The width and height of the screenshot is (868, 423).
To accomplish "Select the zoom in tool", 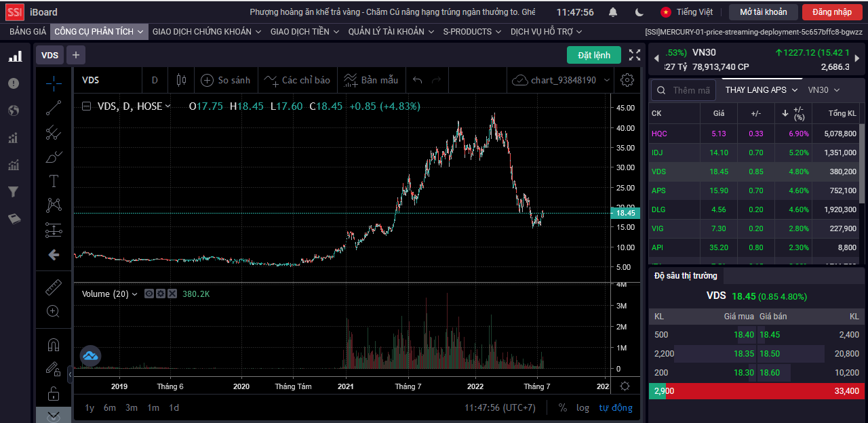I will pyautogui.click(x=54, y=312).
